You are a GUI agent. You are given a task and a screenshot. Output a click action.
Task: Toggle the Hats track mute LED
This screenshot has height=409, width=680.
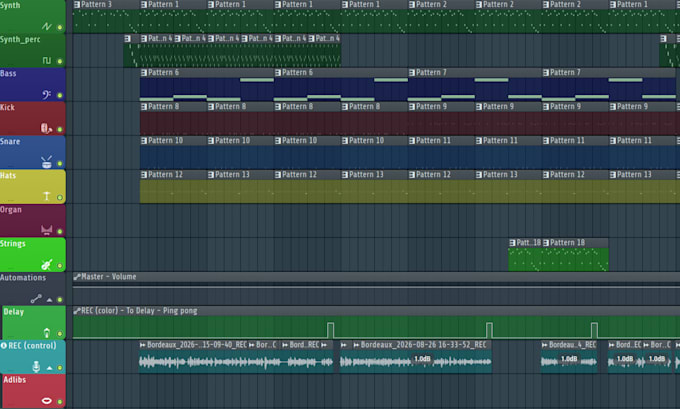tap(60, 198)
